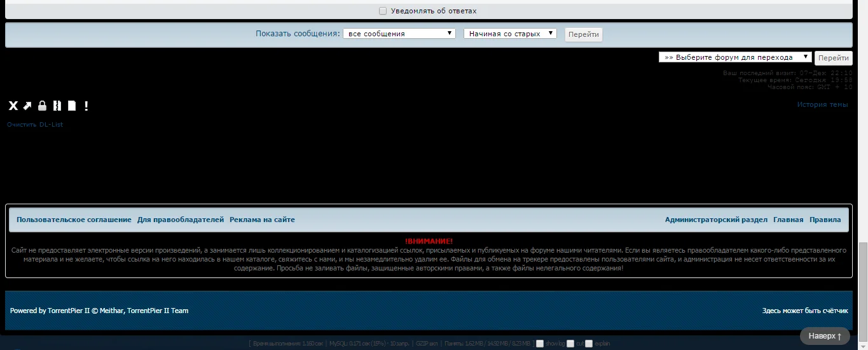
Task: Click the X delete topic icon
Action: click(13, 106)
